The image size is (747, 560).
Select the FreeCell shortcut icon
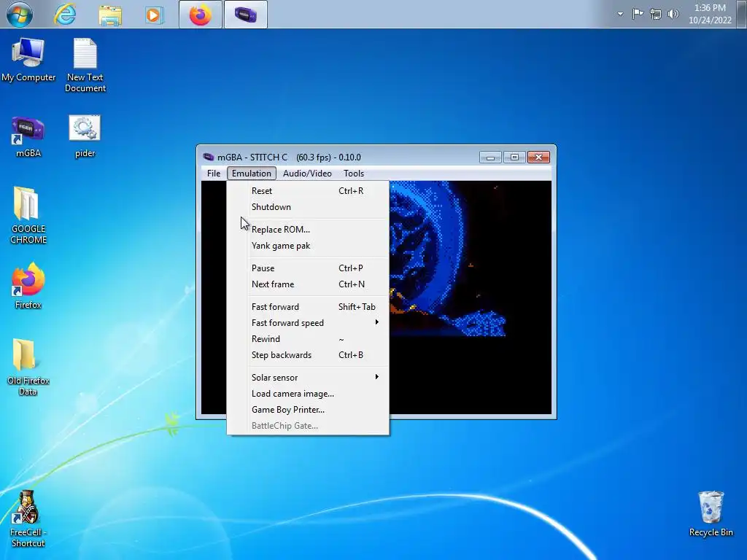click(x=28, y=519)
